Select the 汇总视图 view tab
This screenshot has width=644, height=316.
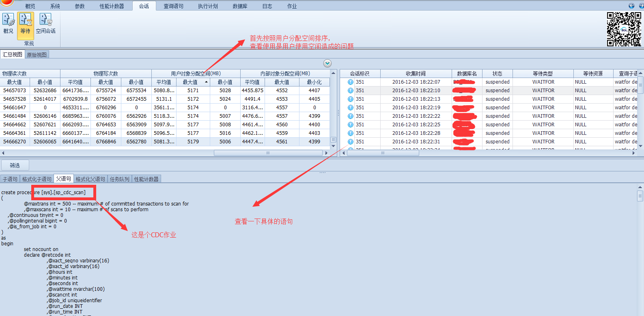click(x=13, y=54)
